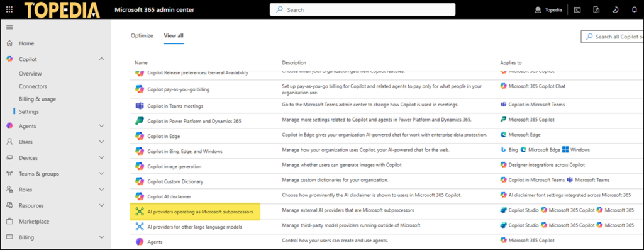644x250 pixels.
Task: Click Copilot pay-as-you-go billing row icon
Action: pos(140,89)
